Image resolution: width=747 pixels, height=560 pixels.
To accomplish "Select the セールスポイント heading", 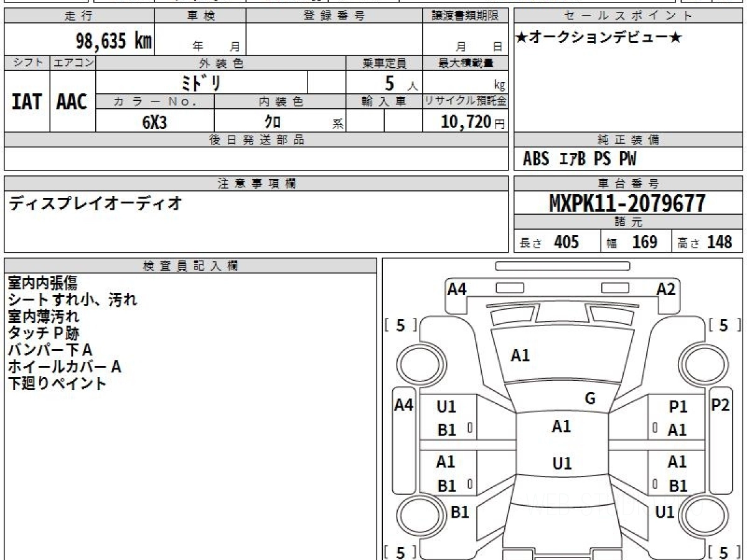I will pos(629,16).
